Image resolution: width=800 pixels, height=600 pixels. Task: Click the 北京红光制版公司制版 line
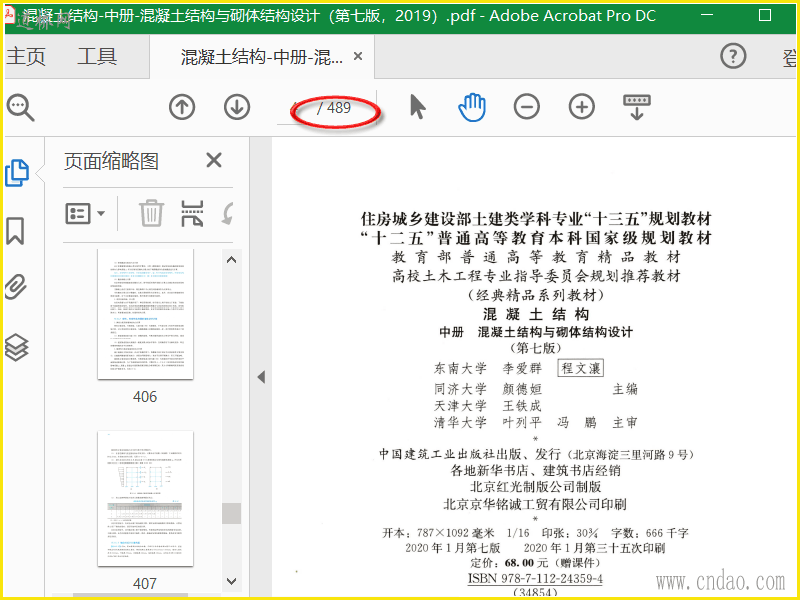[x=535, y=486]
